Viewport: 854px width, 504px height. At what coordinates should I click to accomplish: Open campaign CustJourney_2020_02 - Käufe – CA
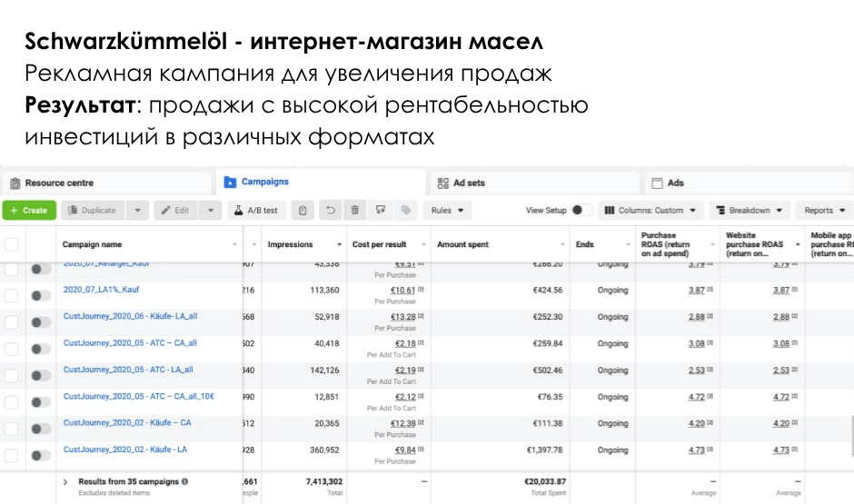(127, 423)
